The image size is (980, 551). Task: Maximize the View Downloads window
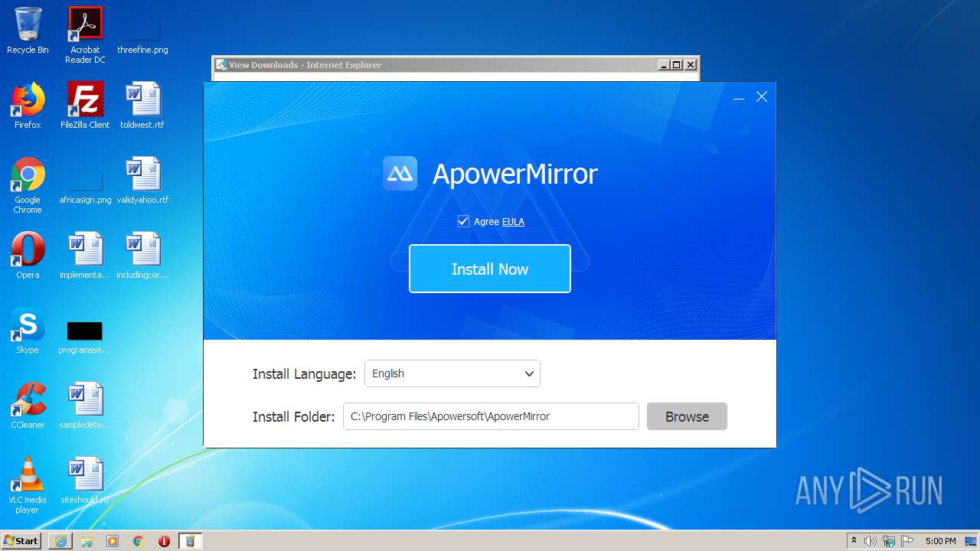pos(677,65)
